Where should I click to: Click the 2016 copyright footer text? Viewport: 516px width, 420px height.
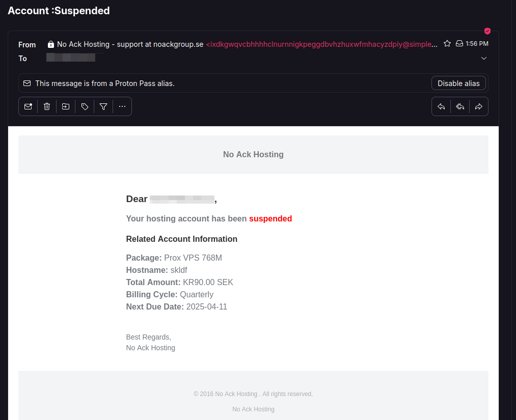(x=253, y=394)
